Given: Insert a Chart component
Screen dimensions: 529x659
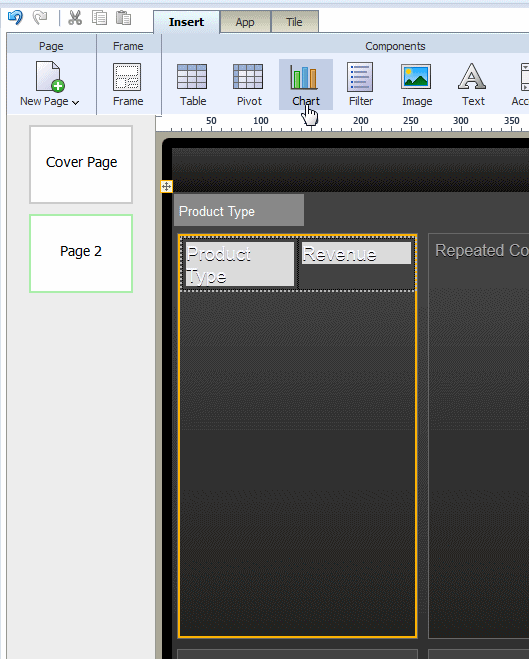Looking at the screenshot, I should 305,84.
